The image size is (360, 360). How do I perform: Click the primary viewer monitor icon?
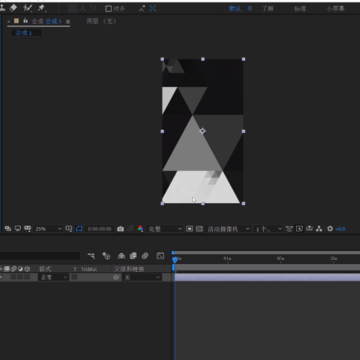[18, 229]
